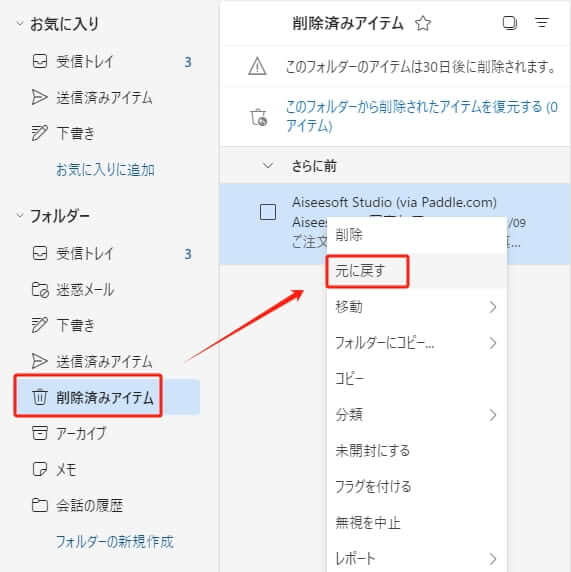The height and width of the screenshot is (572, 571).
Task: Click 下書き pencil icon under フォルダー
Action: [x=39, y=325]
